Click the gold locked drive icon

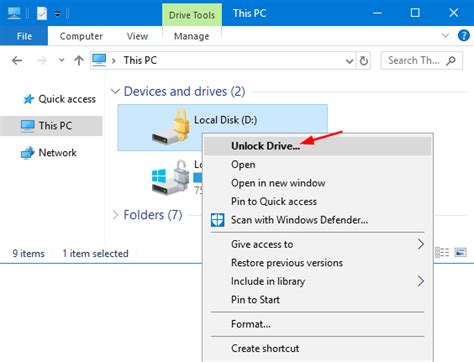[x=171, y=126]
